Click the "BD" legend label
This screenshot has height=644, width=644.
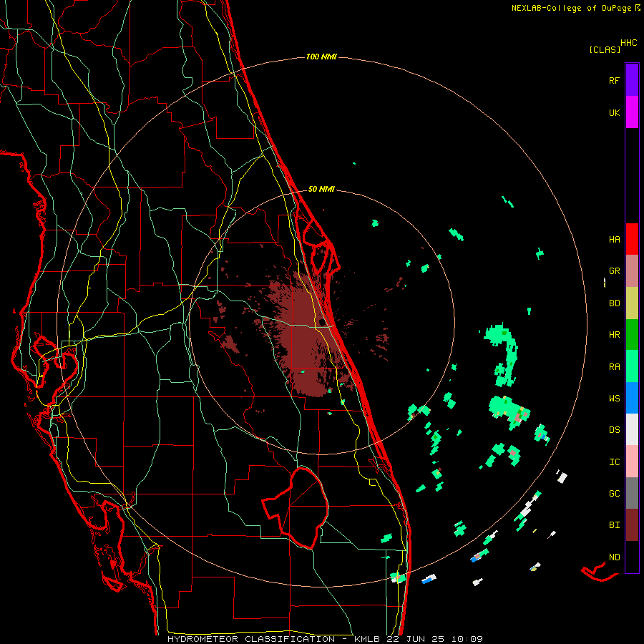click(x=614, y=303)
